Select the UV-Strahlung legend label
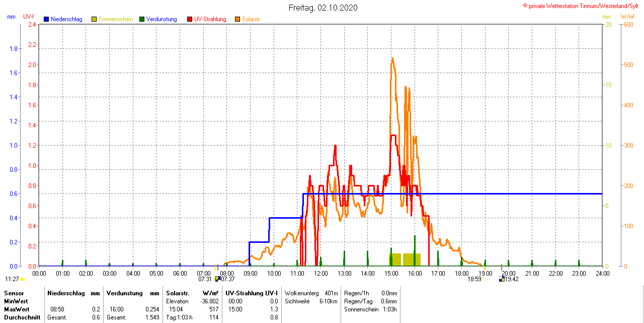Image resolution: width=644 pixels, height=323 pixels. [210, 19]
